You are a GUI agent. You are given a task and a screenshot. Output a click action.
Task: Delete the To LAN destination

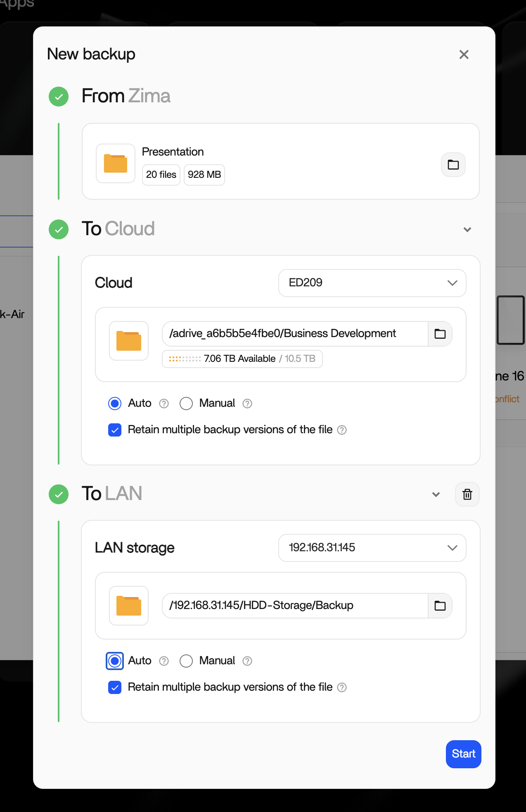(467, 494)
